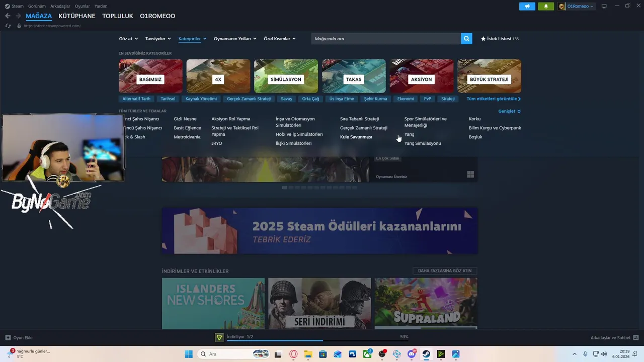Open the Islanders New Shores sale tile
Viewport: 644px width, 362px height.
point(213,303)
